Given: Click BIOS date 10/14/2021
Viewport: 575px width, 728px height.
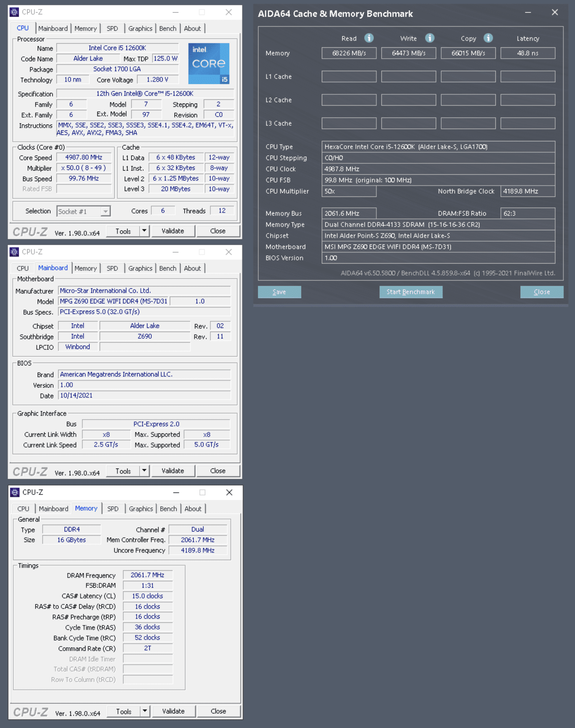Looking at the screenshot, I should tap(144, 395).
